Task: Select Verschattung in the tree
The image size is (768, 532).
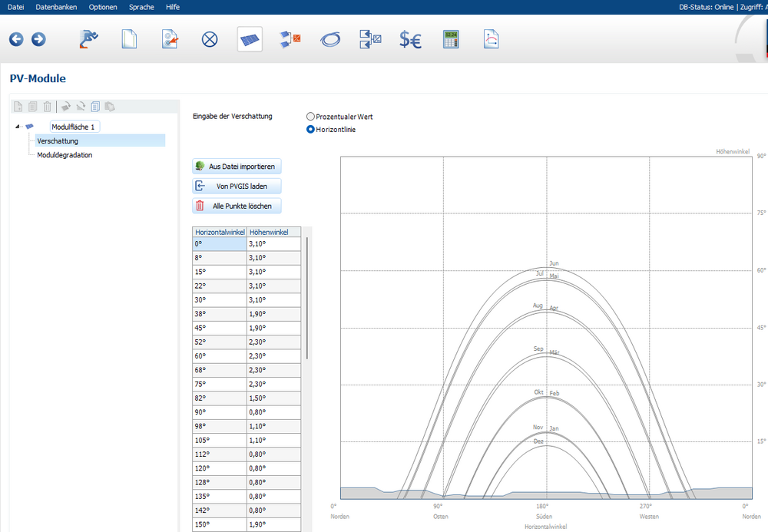Action: point(58,140)
